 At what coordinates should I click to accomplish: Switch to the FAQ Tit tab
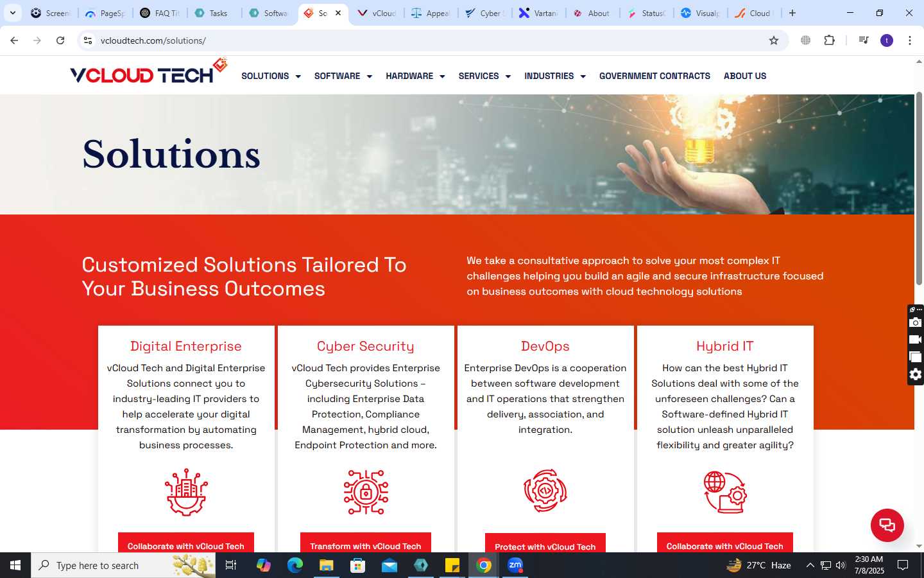click(160, 13)
